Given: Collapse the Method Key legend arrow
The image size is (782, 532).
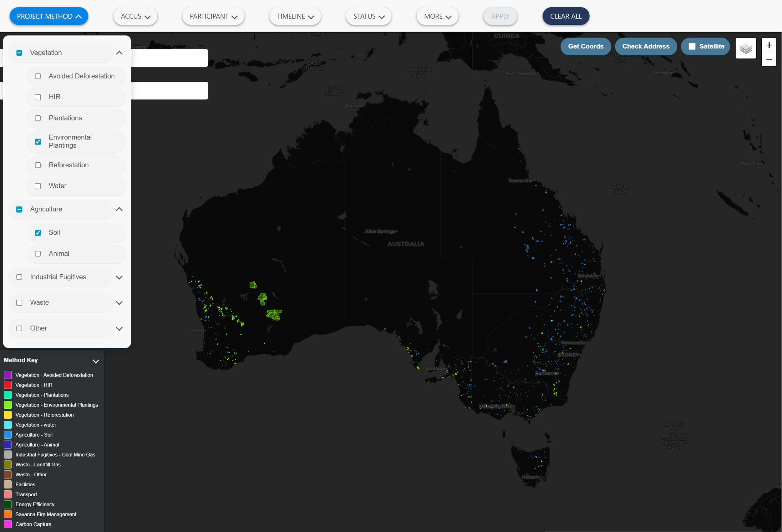Looking at the screenshot, I should pos(96,361).
